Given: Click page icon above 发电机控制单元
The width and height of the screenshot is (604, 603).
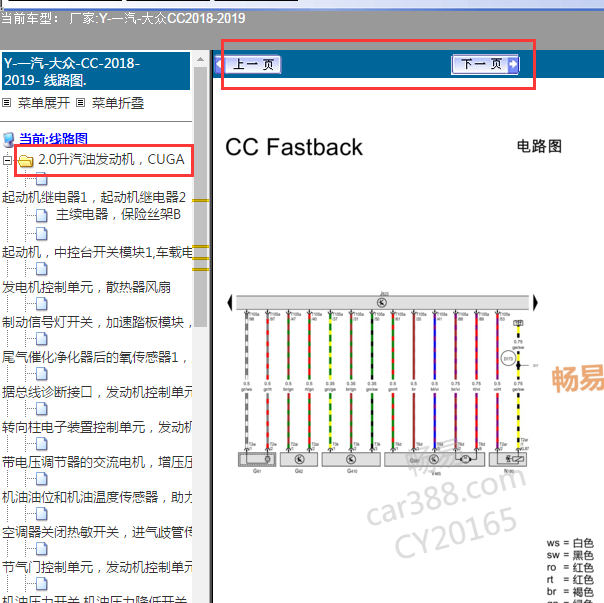Looking at the screenshot, I should tap(42, 269).
